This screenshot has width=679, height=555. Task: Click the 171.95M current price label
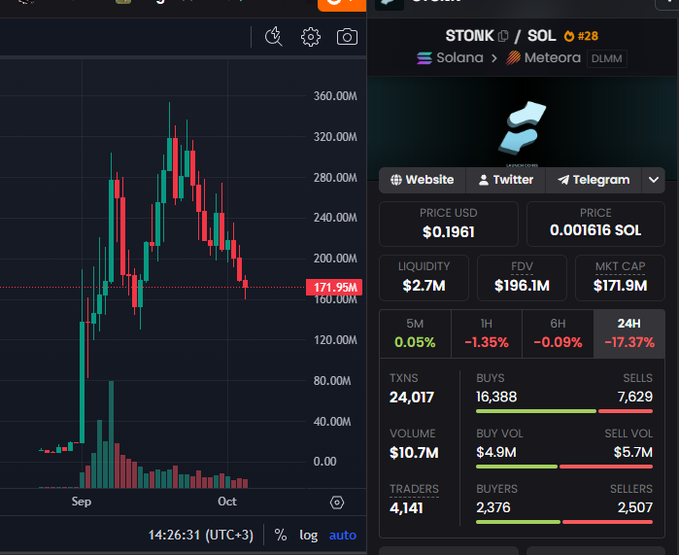point(334,287)
